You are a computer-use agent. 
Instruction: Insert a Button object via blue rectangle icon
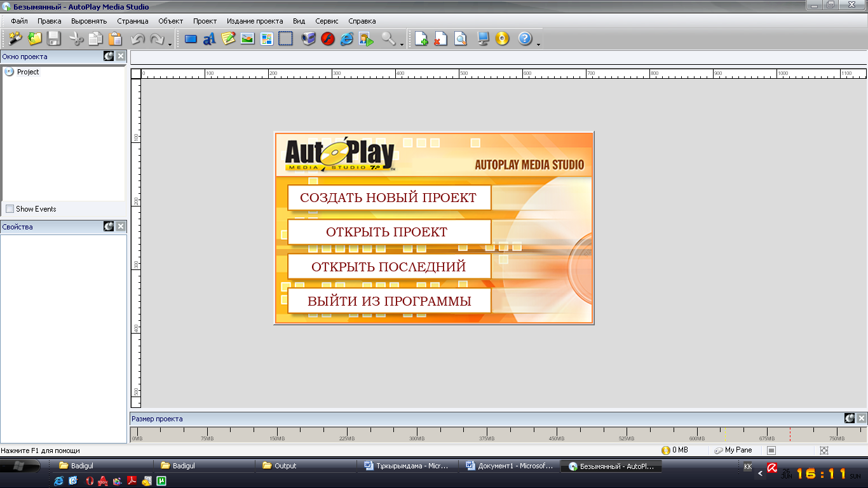(191, 39)
